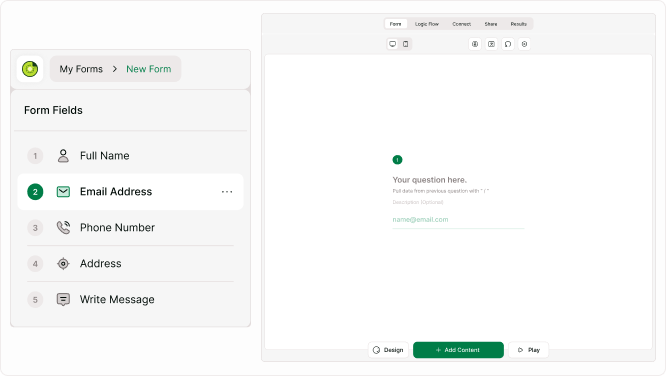Click the Email Address envelope icon
Image resolution: width=666 pixels, height=376 pixels.
point(63,192)
